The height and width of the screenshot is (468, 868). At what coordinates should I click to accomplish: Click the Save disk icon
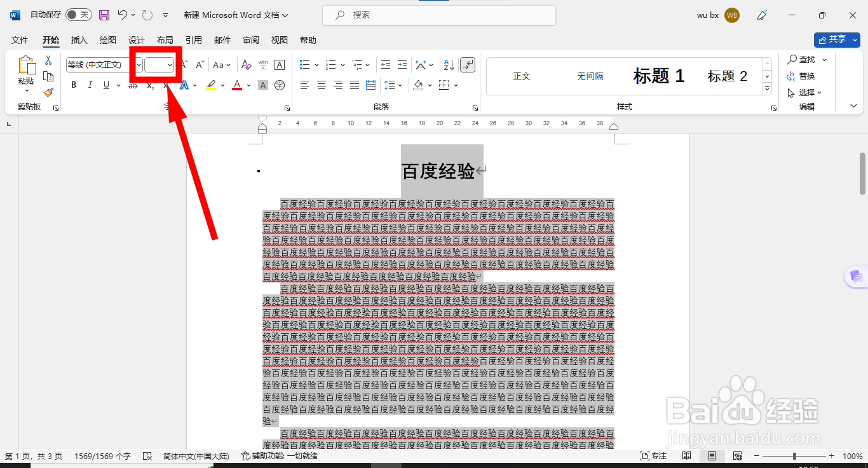coord(104,15)
